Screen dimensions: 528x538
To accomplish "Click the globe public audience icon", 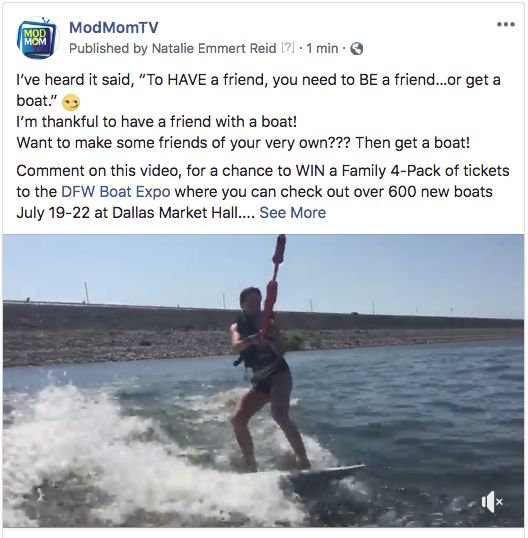I will 357,49.
